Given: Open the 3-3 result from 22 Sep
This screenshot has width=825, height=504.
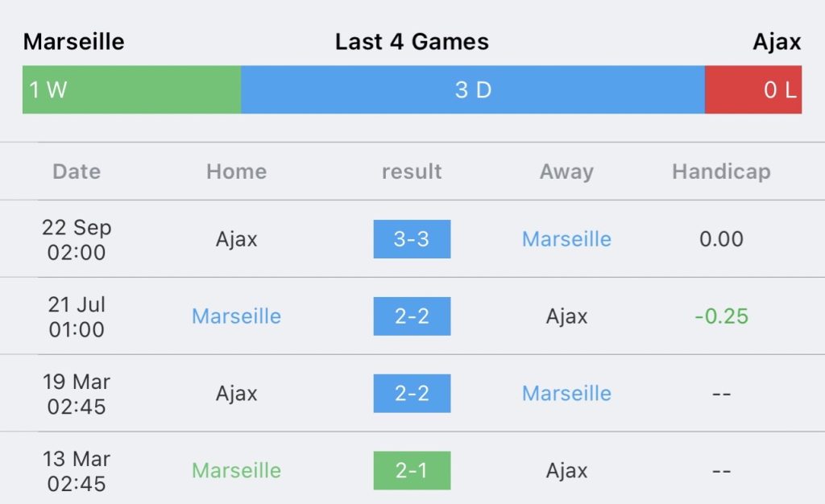Looking at the screenshot, I should click(x=412, y=239).
